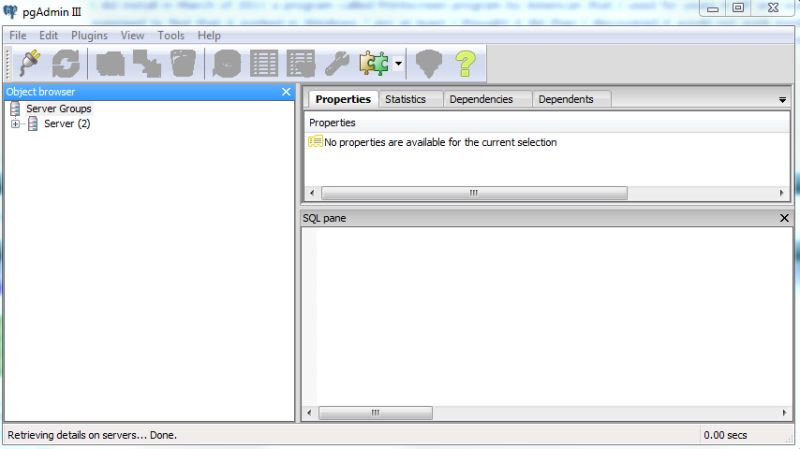Click the 'No properties are available' message
The image size is (800, 449).
click(440, 142)
